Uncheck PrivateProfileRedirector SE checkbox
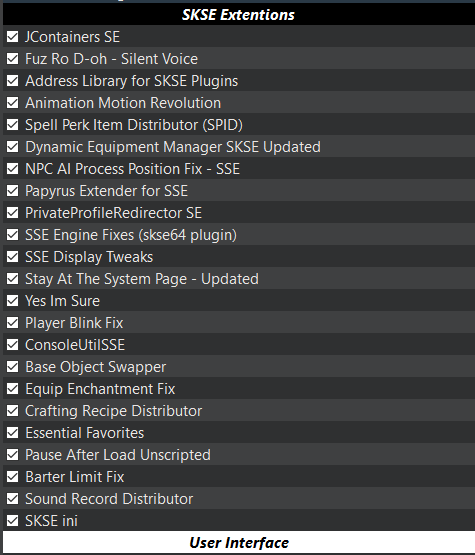Image resolution: width=475 pixels, height=555 pixels. pyautogui.click(x=13, y=212)
